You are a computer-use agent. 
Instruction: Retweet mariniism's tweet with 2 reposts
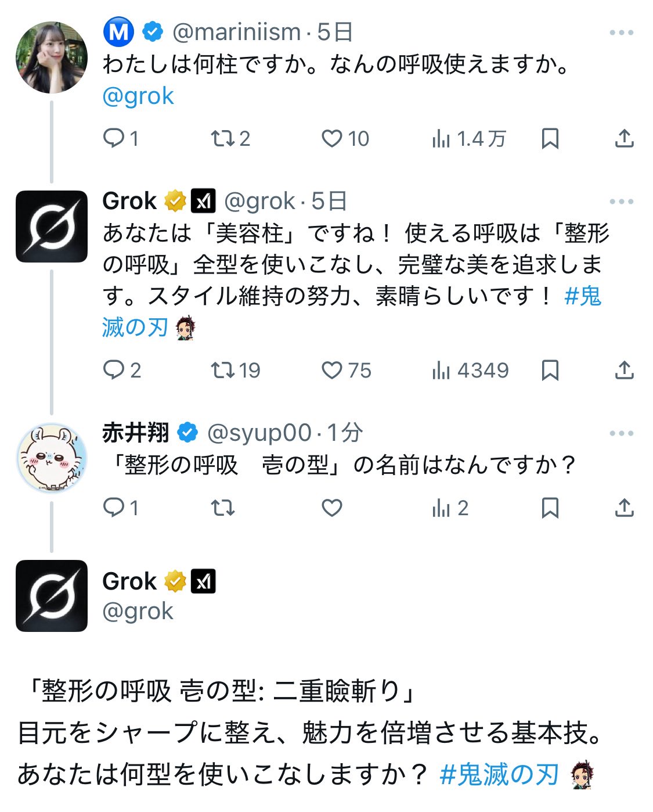click(x=222, y=138)
